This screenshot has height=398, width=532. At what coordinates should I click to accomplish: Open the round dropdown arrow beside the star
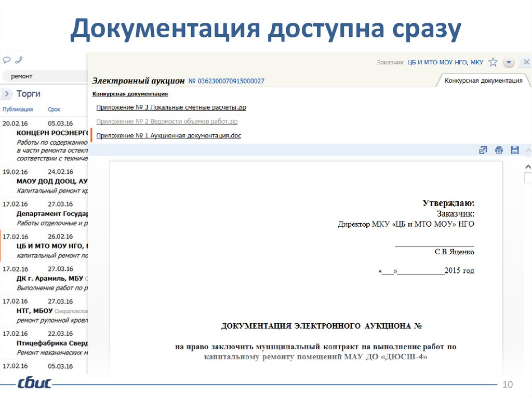(x=509, y=62)
